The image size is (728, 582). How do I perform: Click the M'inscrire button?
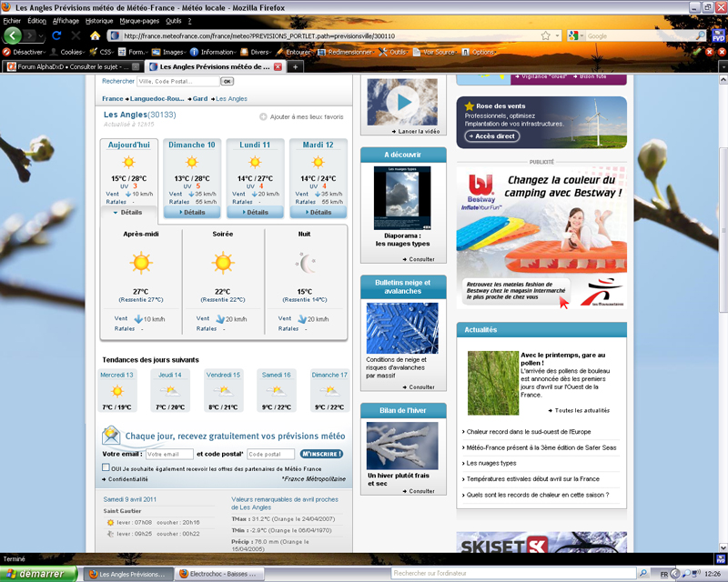[322, 454]
